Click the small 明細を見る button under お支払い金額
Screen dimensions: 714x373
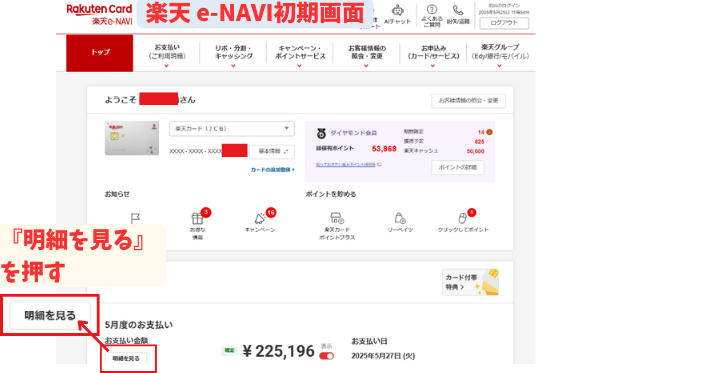pyautogui.click(x=126, y=358)
